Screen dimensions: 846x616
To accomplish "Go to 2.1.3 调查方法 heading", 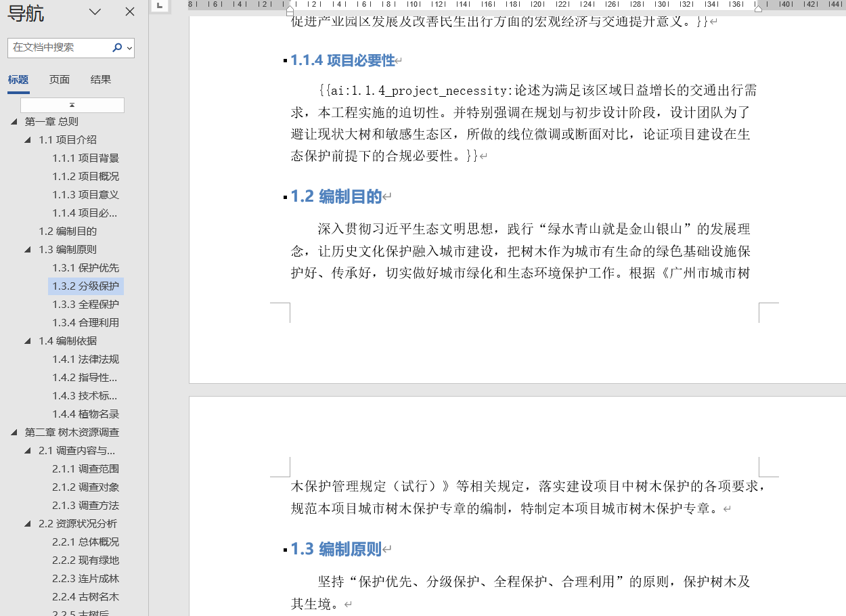I will tap(86, 505).
